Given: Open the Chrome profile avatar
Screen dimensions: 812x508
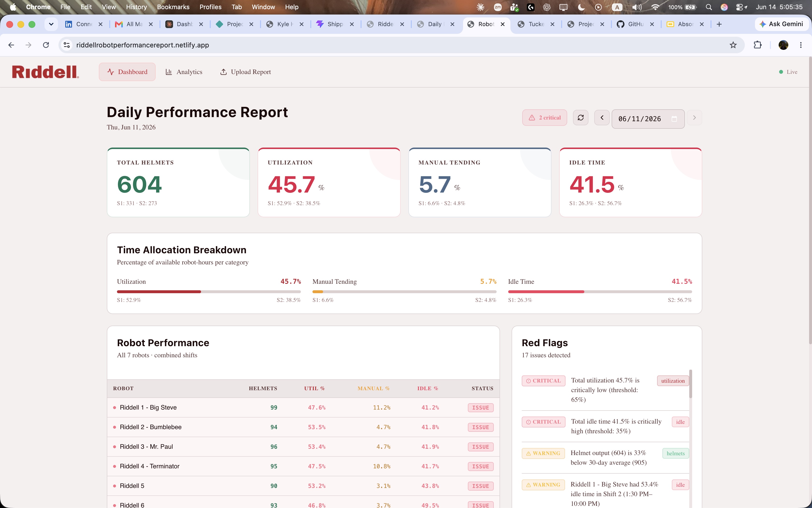Looking at the screenshot, I should 783,45.
